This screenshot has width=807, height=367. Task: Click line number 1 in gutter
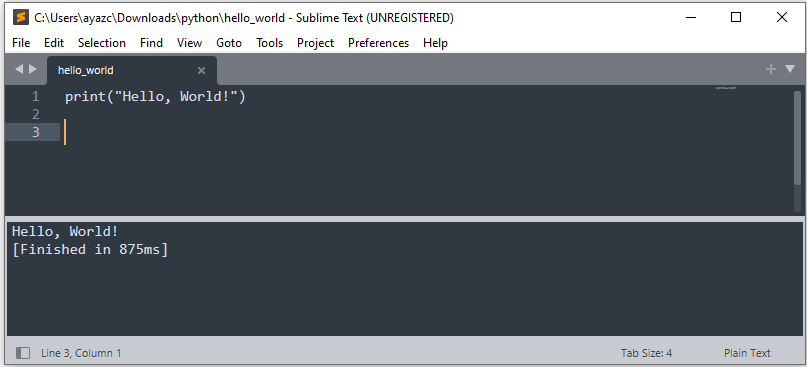tap(36, 97)
